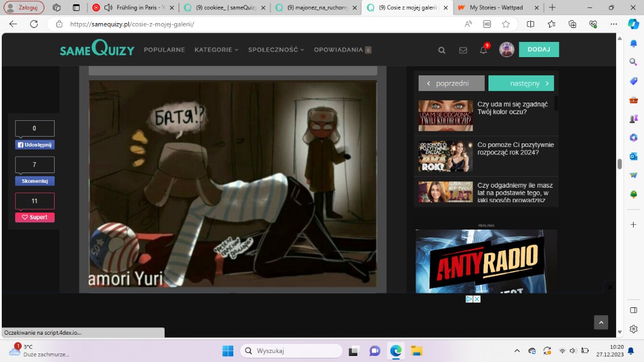This screenshot has width=644, height=362.
Task: Click the scroll-to-top arrow button
Action: click(600, 323)
